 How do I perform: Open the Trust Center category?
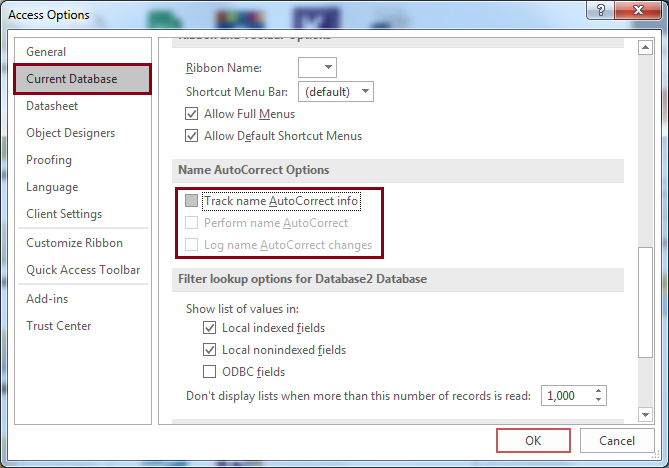point(58,326)
